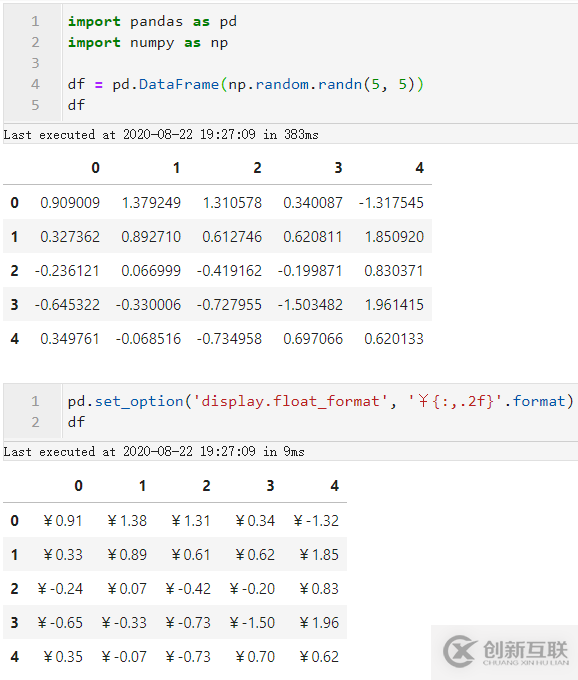Click row index 2 in first table

point(14,271)
